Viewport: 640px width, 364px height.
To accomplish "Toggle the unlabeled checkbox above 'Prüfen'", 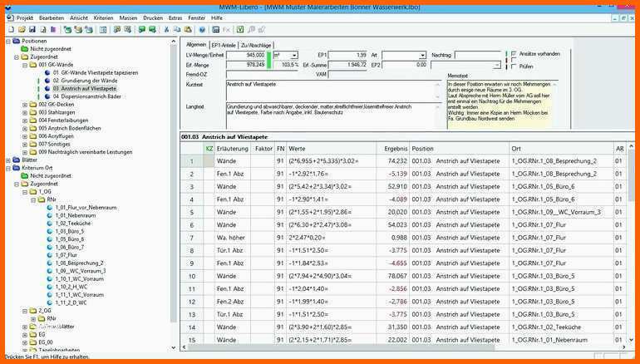I will point(514,60).
